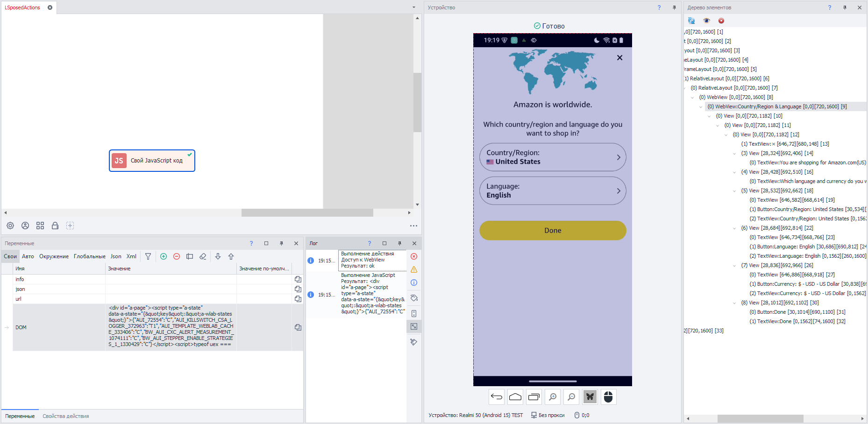Viewport: 868px width, 424px height.
Task: Switch to the Глобальные variables tab
Action: pyautogui.click(x=89, y=256)
